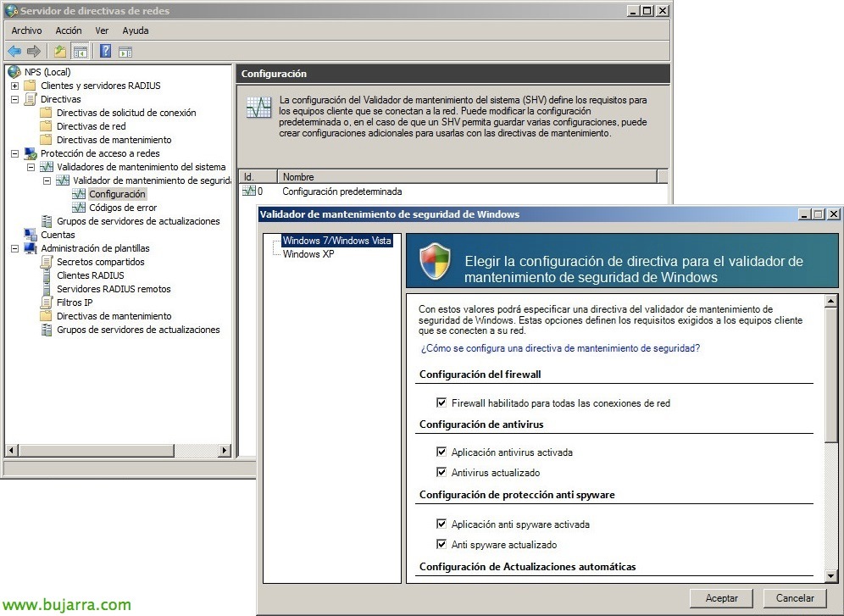This screenshot has height=616, width=844.
Task: Collapse Validador de mantenimiento de seguridad node
Action: (47, 180)
